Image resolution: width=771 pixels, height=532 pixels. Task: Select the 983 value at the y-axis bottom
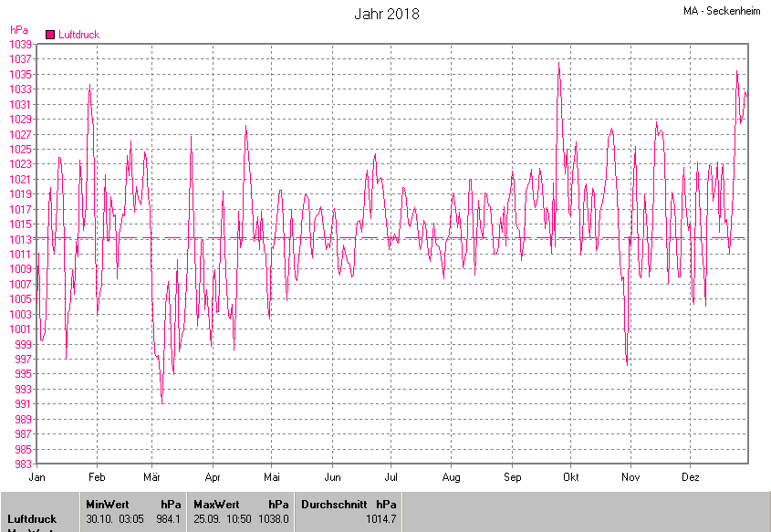pyautogui.click(x=24, y=464)
